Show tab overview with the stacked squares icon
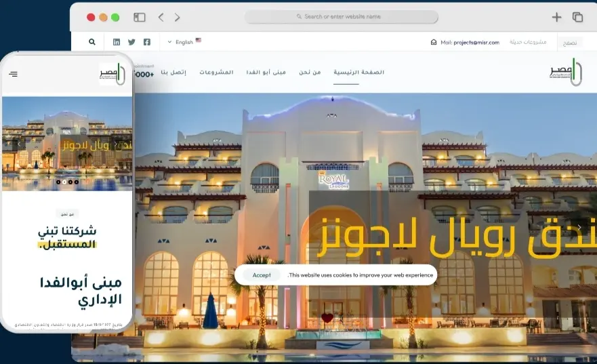 (577, 17)
